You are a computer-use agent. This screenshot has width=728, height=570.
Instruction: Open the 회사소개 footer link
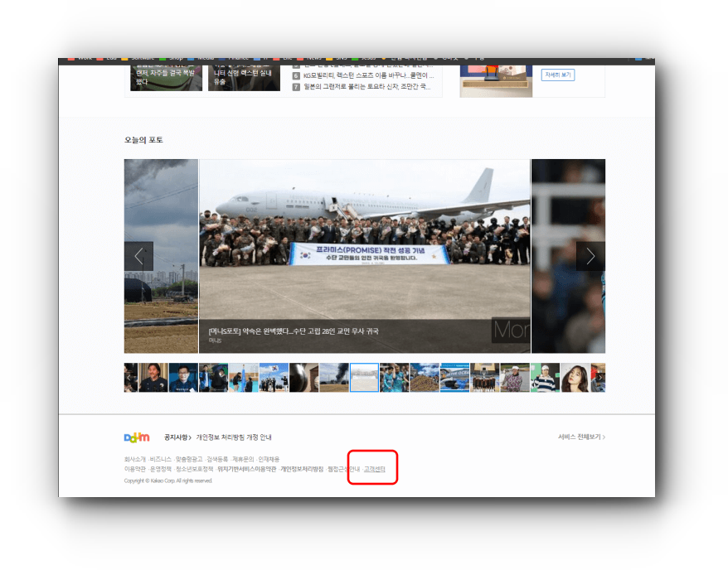[x=134, y=459]
